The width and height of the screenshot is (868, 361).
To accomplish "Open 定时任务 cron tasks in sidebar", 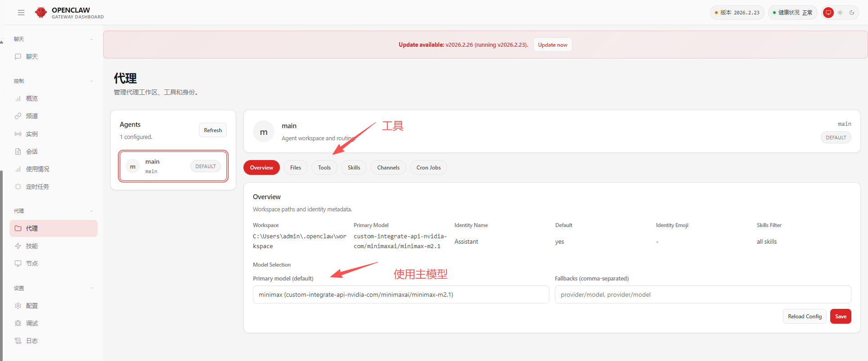I will coord(53,187).
